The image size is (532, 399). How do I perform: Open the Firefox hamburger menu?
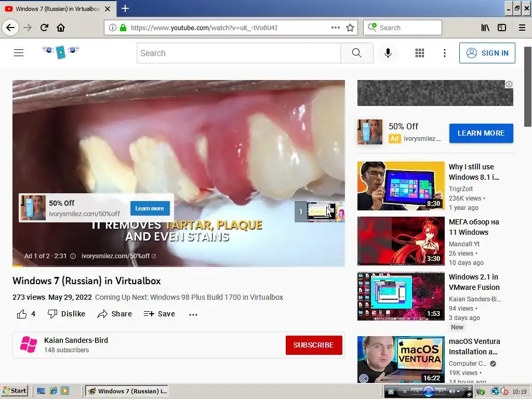[522, 28]
